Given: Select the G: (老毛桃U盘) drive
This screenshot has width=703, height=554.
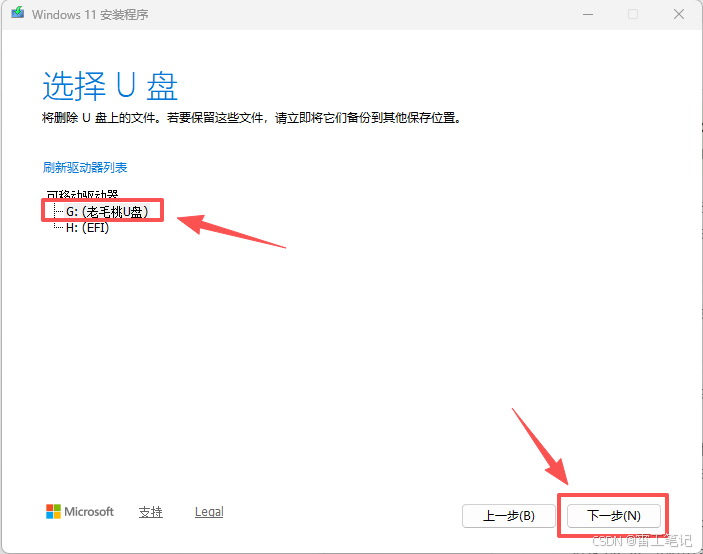Looking at the screenshot, I should point(107,212).
